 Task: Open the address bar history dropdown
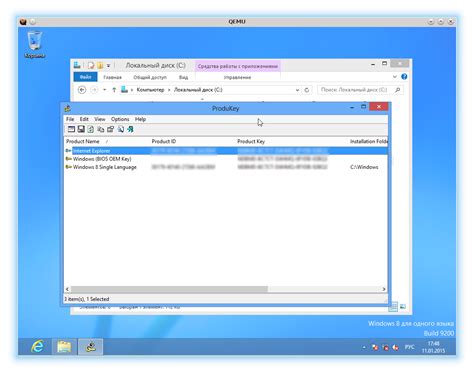coord(297,90)
